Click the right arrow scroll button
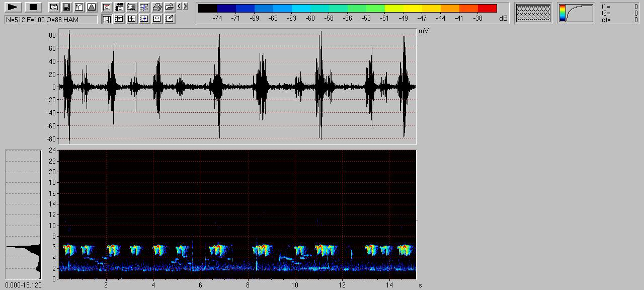 click(x=185, y=6)
